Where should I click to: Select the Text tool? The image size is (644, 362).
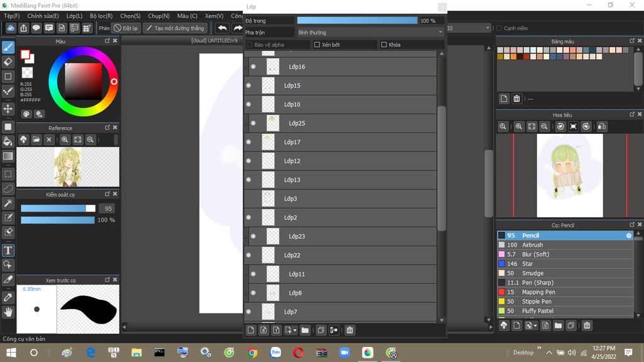(8, 250)
